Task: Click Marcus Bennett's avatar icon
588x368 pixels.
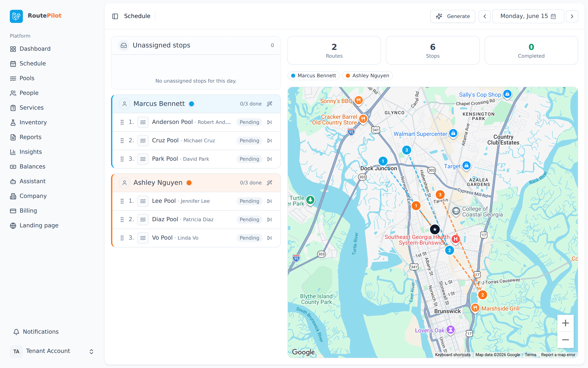Action: [124, 104]
